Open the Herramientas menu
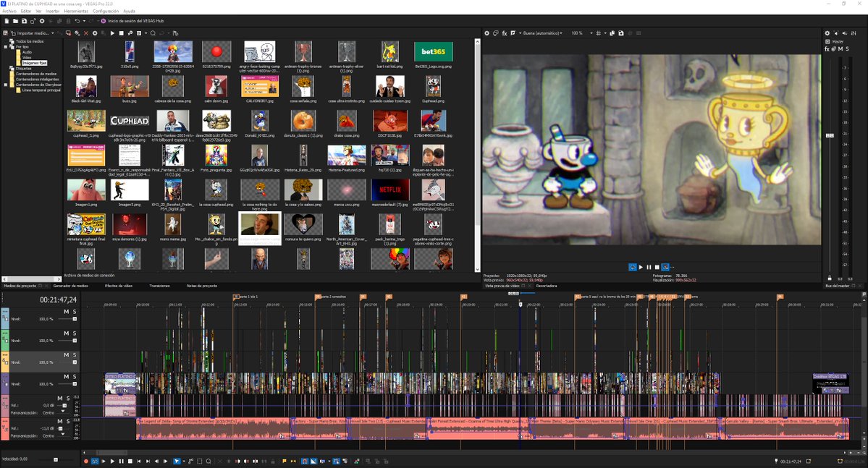 76,11
